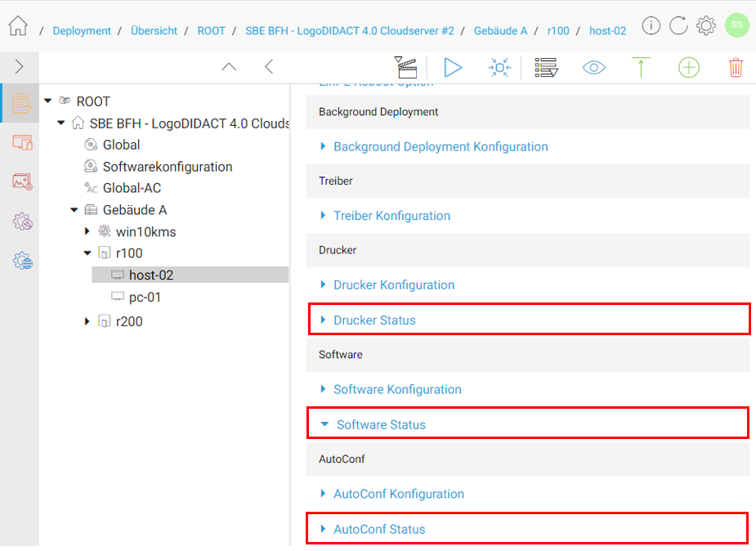Navigate up with the upward chevron
The width and height of the screenshot is (756, 551).
229,66
